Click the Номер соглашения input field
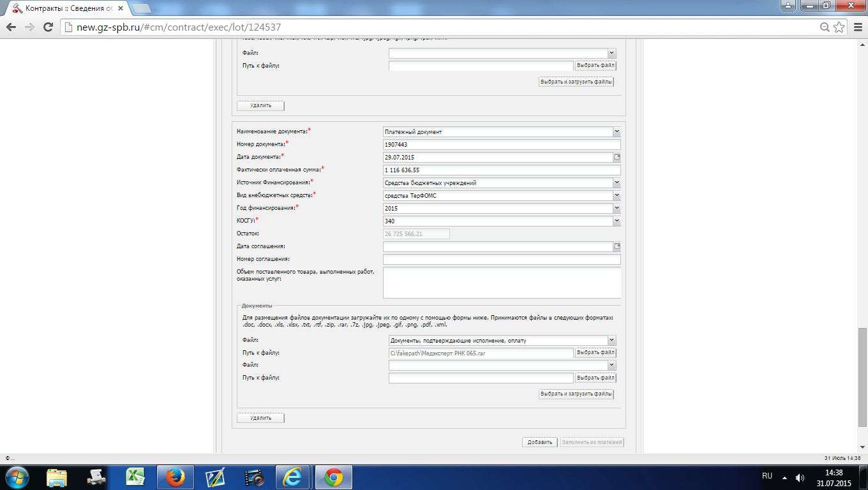 tap(502, 260)
